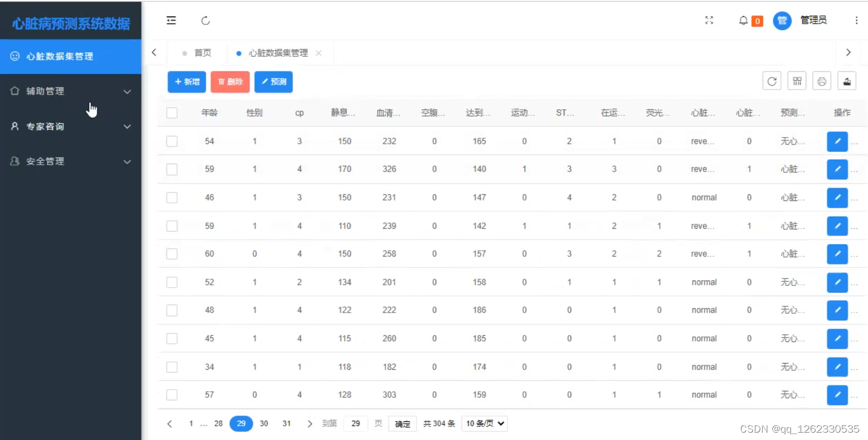Click the page refresh icon in header
868x440 pixels.
coord(205,21)
